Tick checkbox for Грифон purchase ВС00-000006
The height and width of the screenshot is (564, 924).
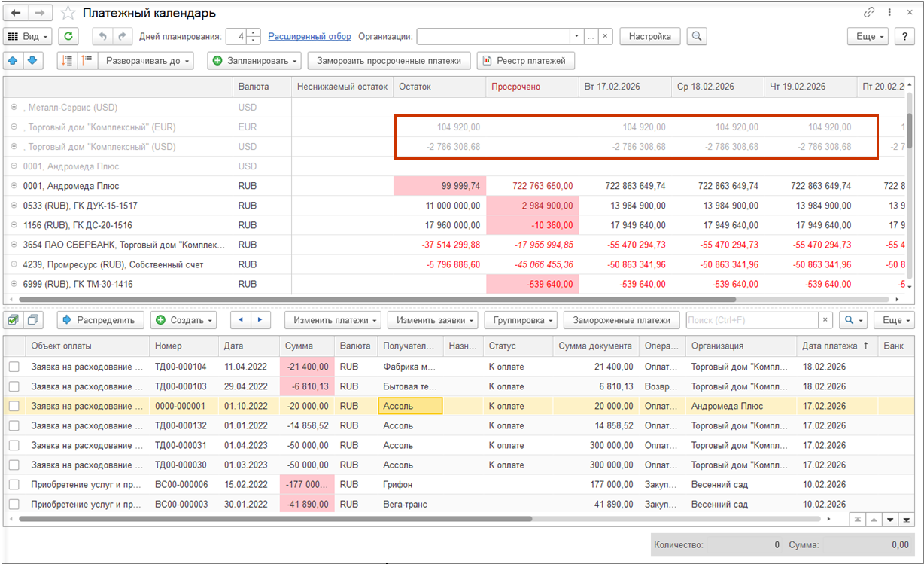14,484
